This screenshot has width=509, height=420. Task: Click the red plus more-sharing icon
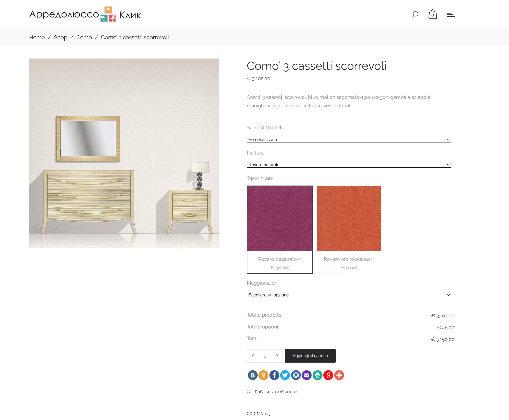click(x=339, y=375)
